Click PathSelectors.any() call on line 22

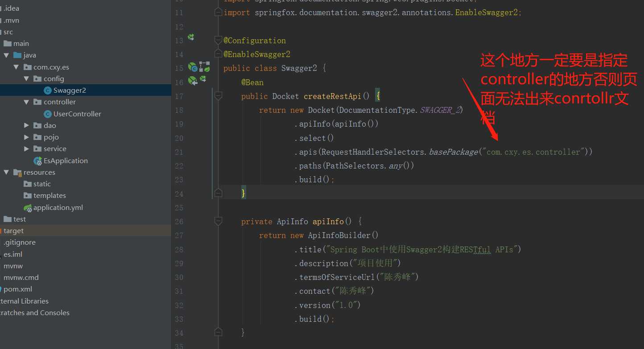367,166
